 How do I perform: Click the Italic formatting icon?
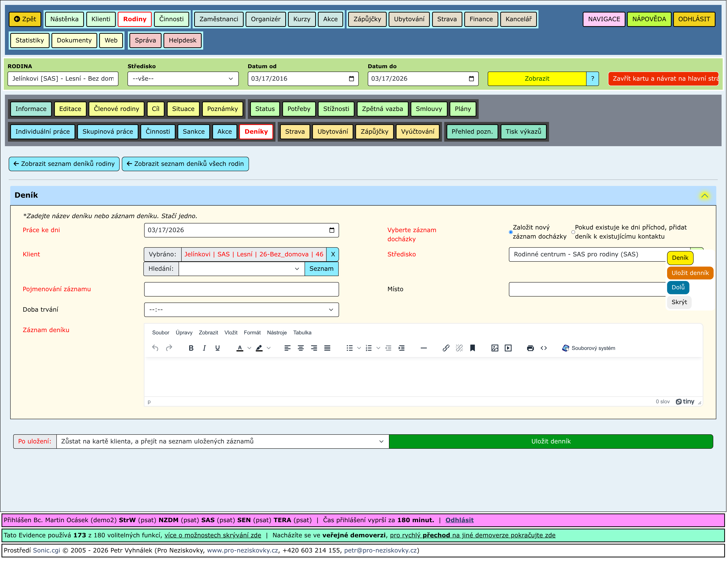point(204,348)
